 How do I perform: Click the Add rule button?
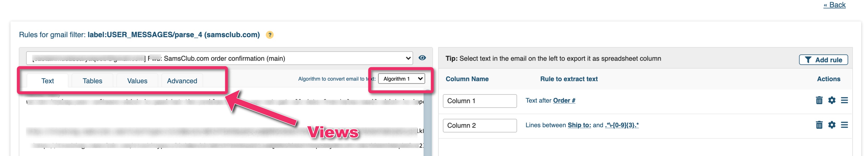click(x=823, y=60)
